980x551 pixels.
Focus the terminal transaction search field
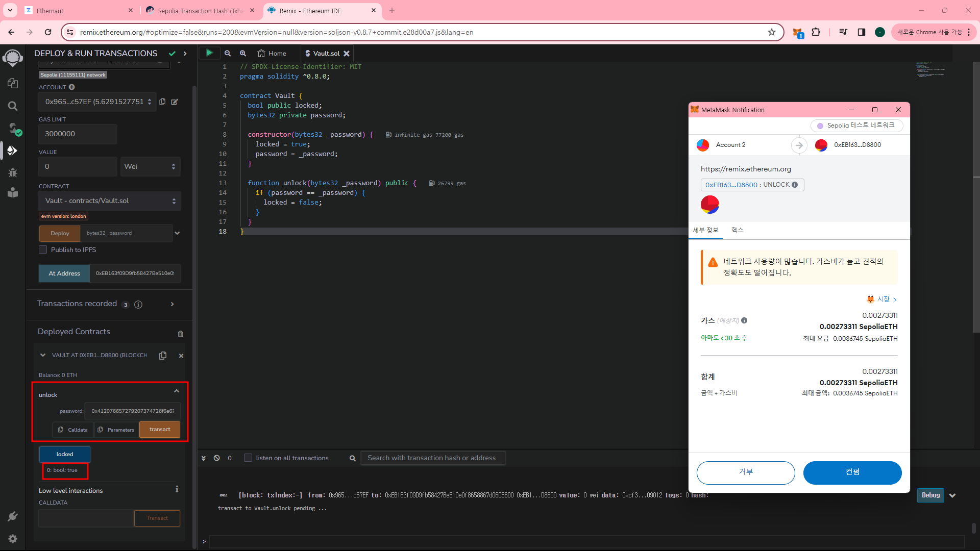433,458
